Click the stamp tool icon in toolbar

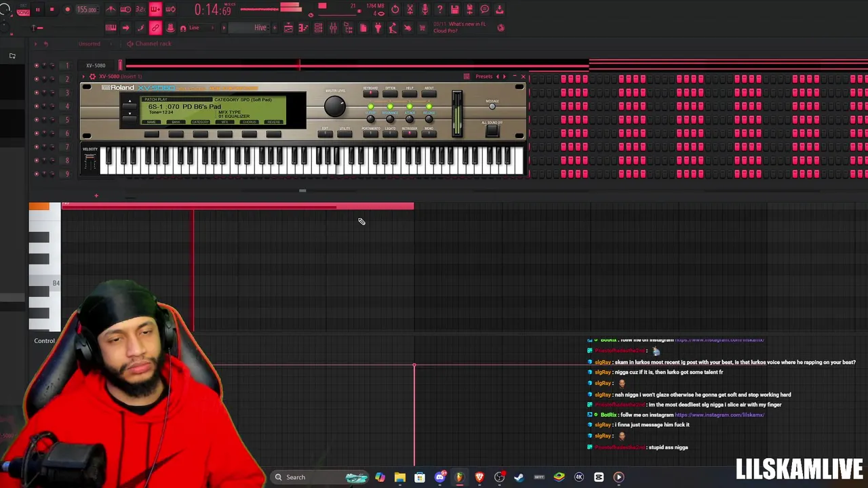tap(170, 28)
